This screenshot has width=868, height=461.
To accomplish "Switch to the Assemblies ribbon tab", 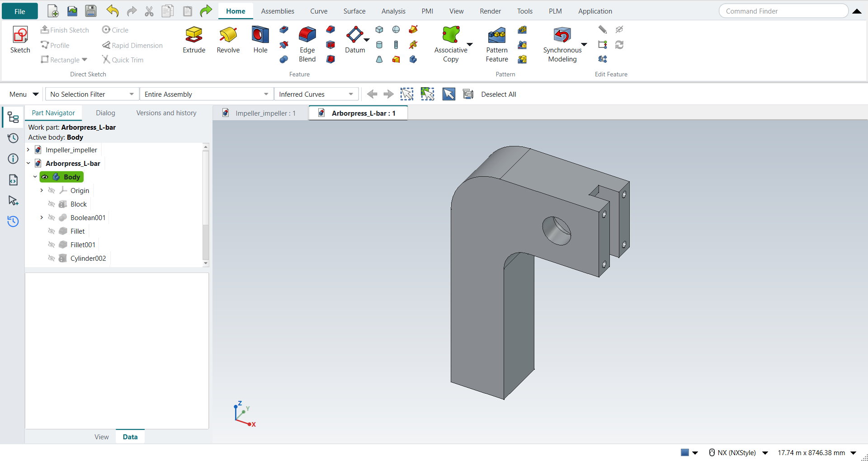I will coord(278,11).
